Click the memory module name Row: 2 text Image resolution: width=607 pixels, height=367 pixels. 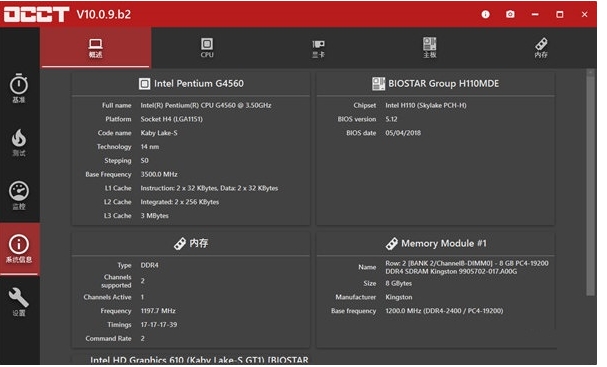(467, 268)
